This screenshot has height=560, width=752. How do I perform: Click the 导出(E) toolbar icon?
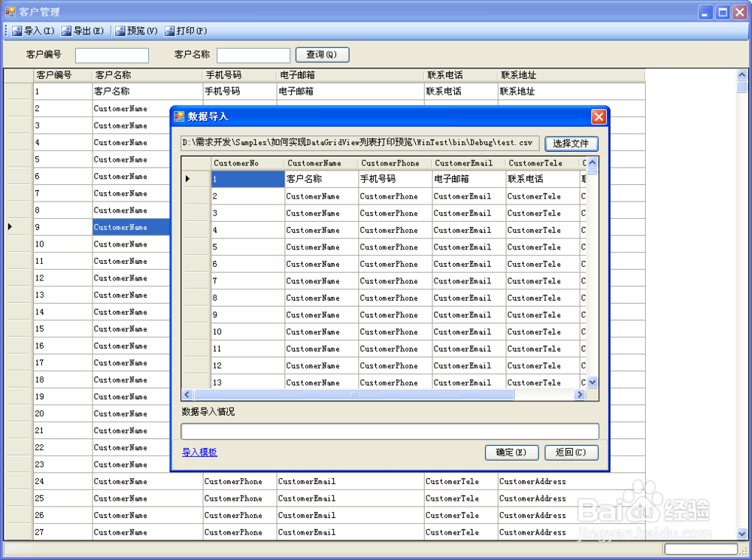point(66,31)
